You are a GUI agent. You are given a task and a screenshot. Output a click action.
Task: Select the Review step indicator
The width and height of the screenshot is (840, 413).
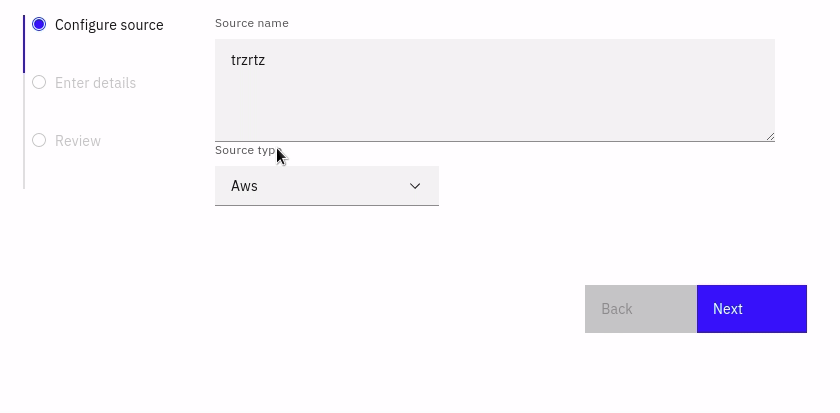[39, 140]
